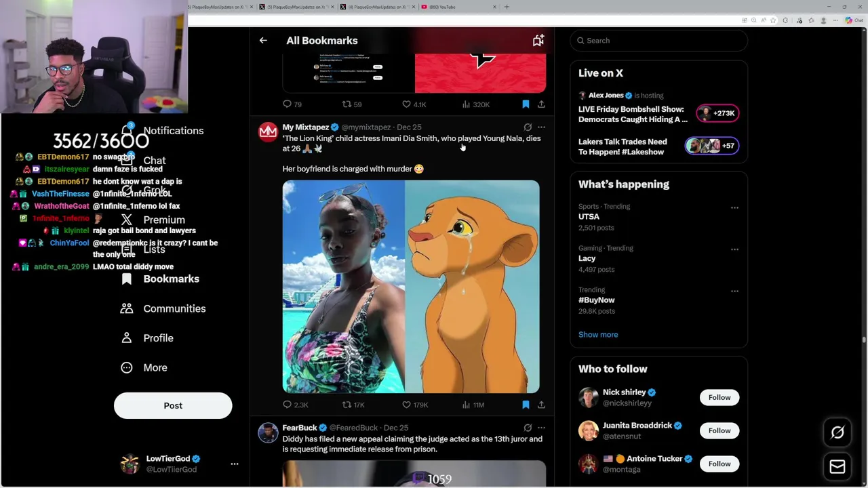The width and height of the screenshot is (868, 488).
Task: Like the My Mixtapez post
Action: point(415,405)
